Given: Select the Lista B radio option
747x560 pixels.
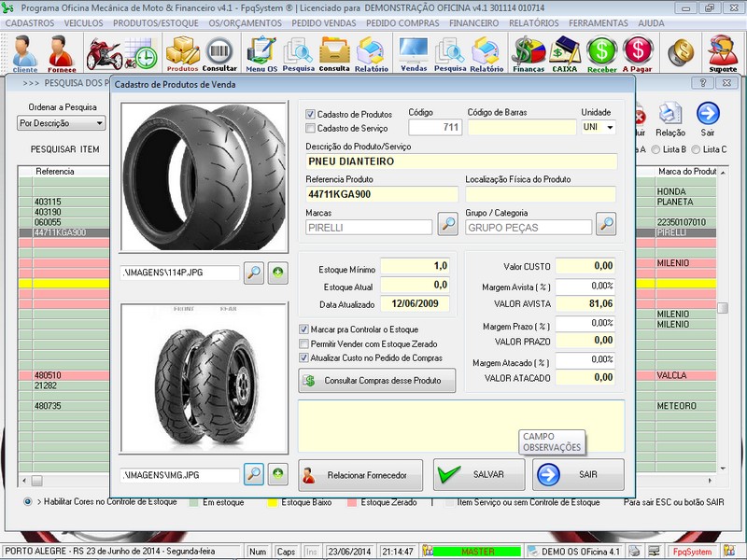Looking at the screenshot, I should click(x=656, y=149).
